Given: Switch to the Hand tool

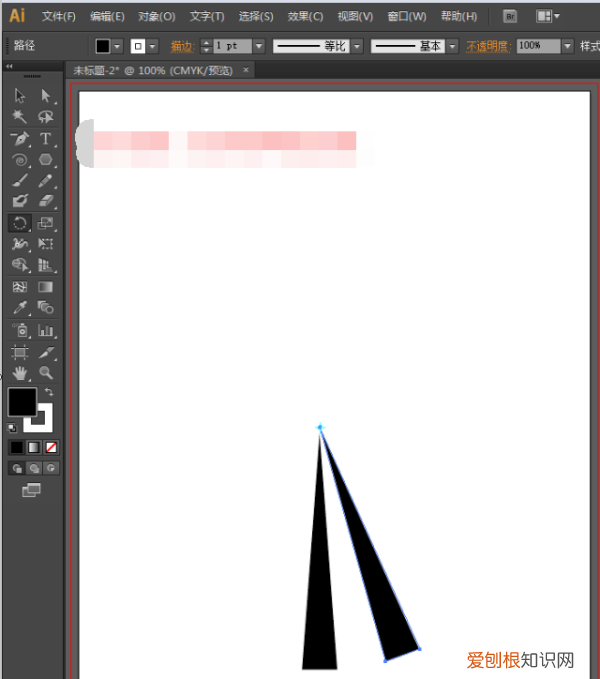Looking at the screenshot, I should [x=19, y=372].
